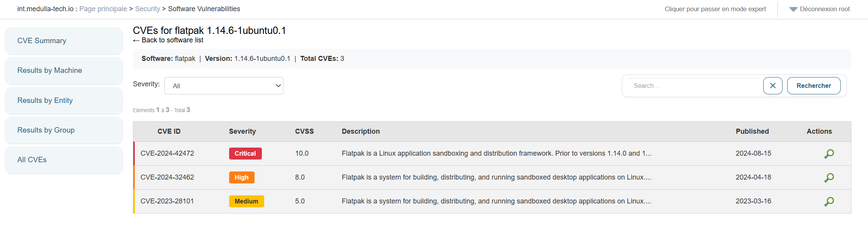Image resolution: width=868 pixels, height=252 pixels.
Task: Click the Déconnexion dropdown arrow icon
Action: click(x=793, y=9)
